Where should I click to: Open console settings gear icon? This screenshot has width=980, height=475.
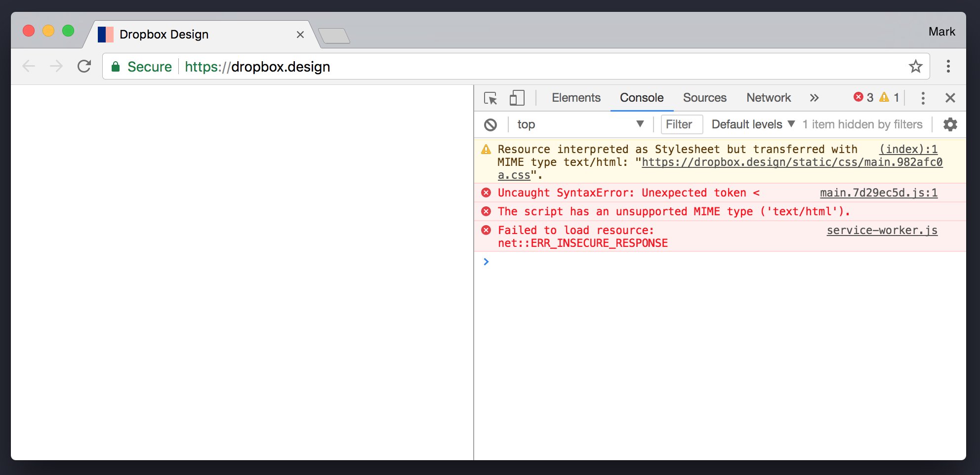pyautogui.click(x=950, y=124)
